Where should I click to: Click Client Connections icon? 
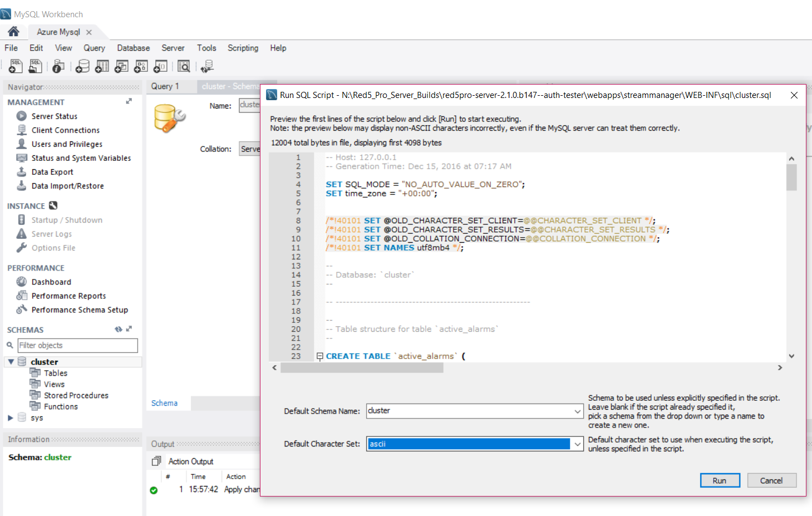(22, 130)
